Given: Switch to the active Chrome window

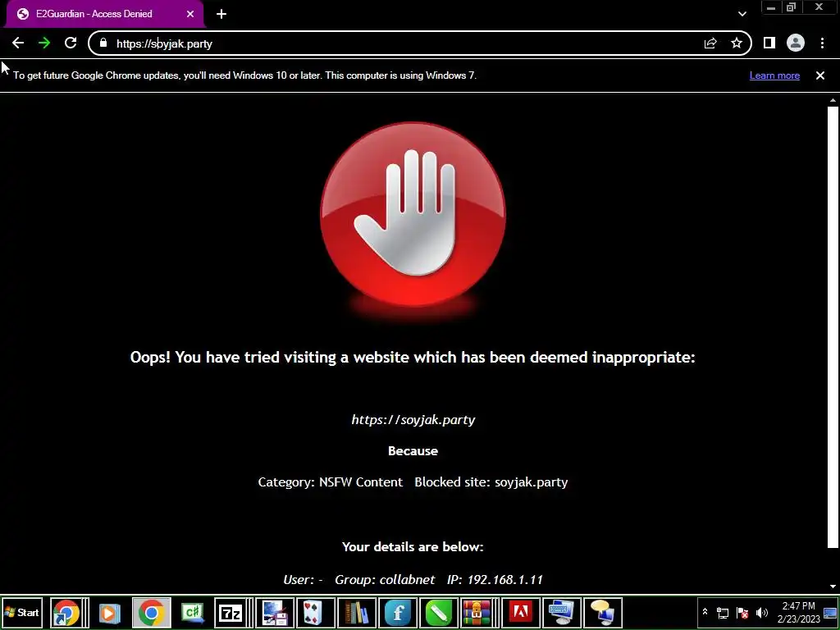Looking at the screenshot, I should point(152,612).
